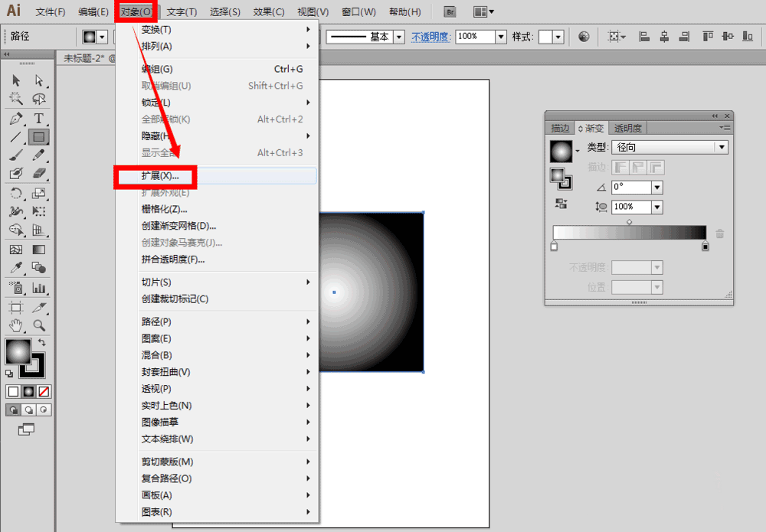Open the 效果(C) menu
The image size is (766, 532).
point(269,11)
